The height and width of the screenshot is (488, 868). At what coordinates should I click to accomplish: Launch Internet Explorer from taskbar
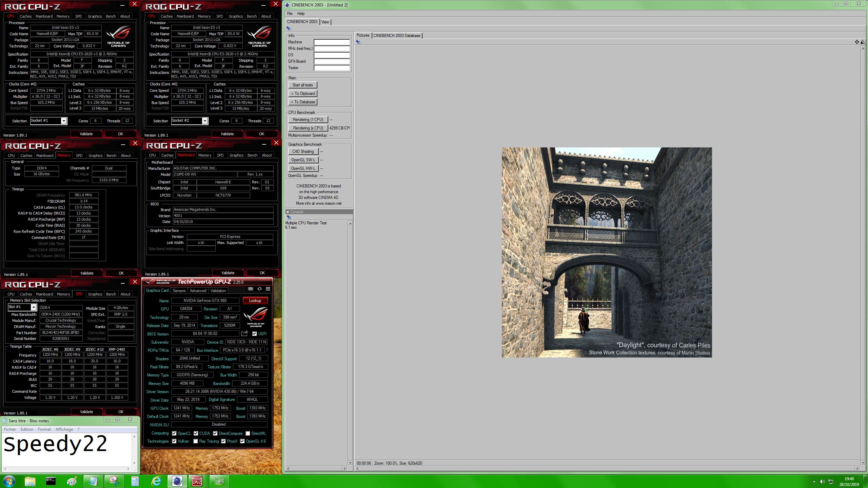click(156, 481)
